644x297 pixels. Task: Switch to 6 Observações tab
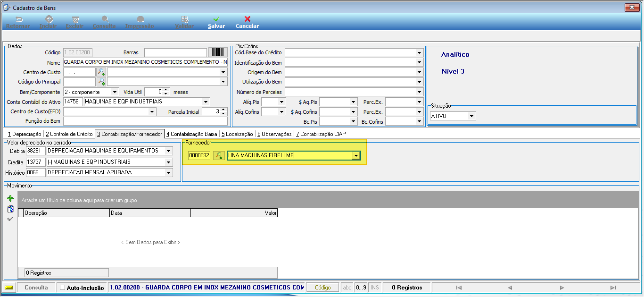[x=274, y=134]
